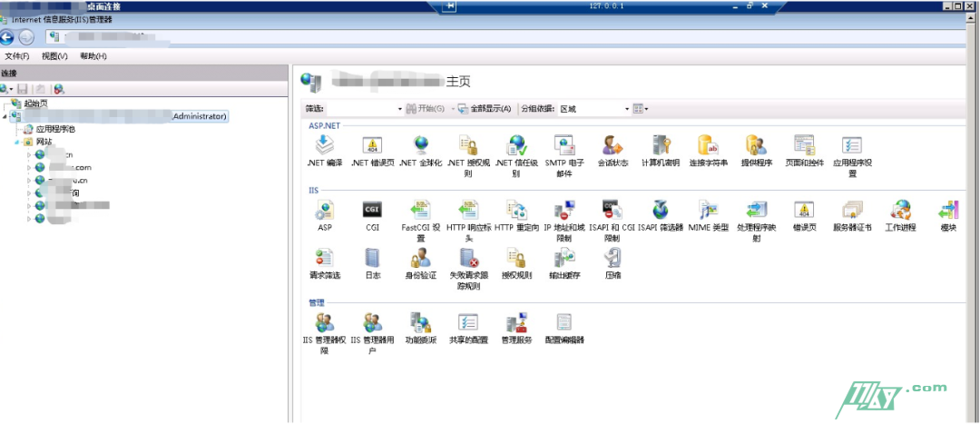Open the 共享的配置 icon
Viewport: 980px width, 424px height.
tap(468, 322)
